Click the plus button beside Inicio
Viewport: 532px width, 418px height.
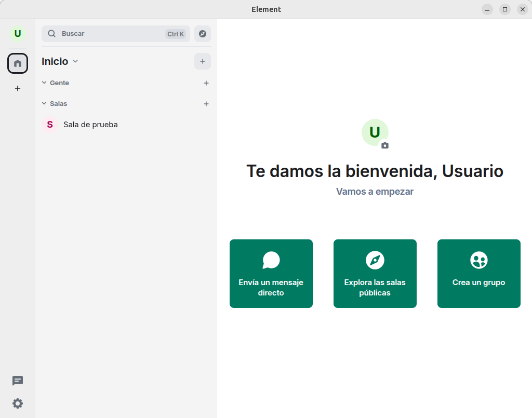tap(203, 61)
